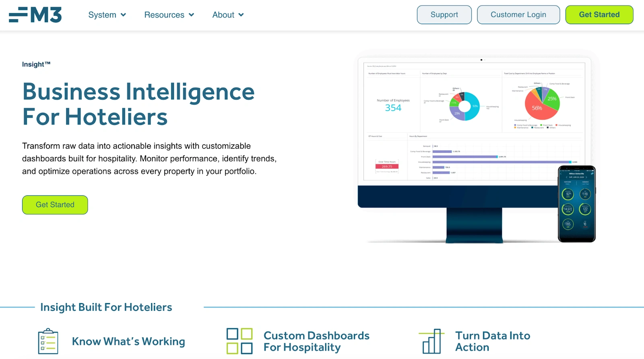Click the clipboard checklist icon
The height and width of the screenshot is (359, 644).
(48, 341)
